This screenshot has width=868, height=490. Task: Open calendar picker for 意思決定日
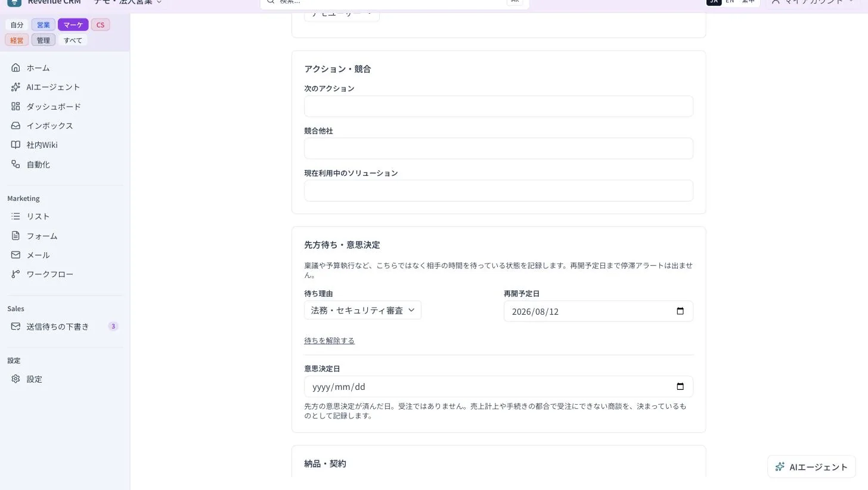click(x=680, y=386)
